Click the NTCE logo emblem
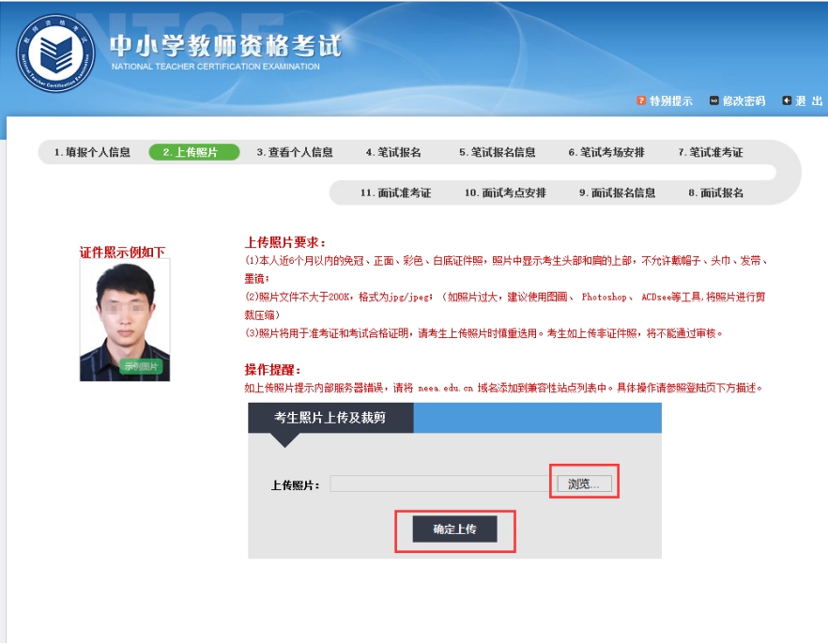The width and height of the screenshot is (828, 644). click(55, 54)
